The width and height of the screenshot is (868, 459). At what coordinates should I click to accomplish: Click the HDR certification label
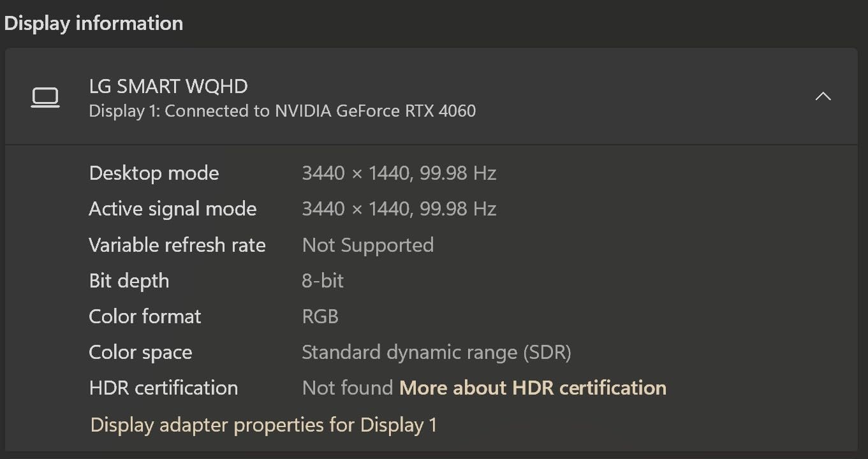point(163,388)
